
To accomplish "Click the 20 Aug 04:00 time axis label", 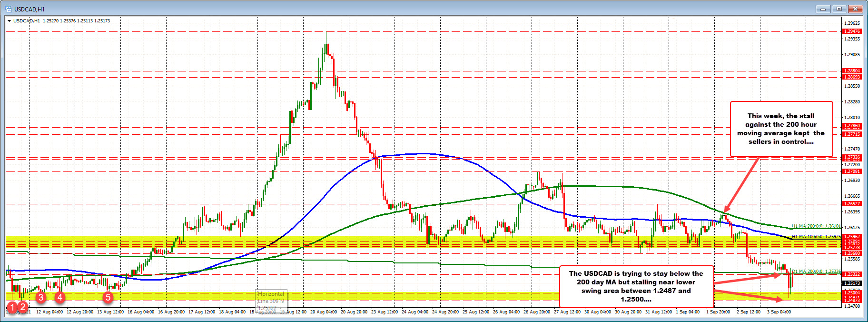I will point(324,312).
